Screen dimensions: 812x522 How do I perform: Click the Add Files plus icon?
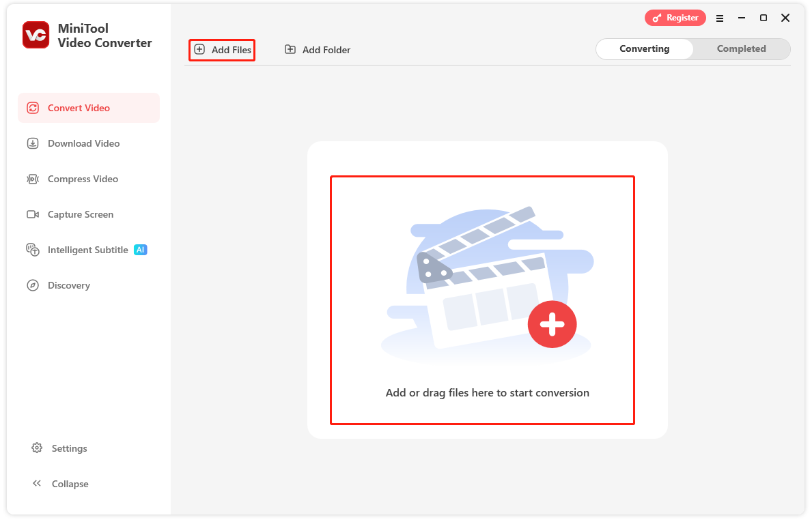tap(199, 49)
